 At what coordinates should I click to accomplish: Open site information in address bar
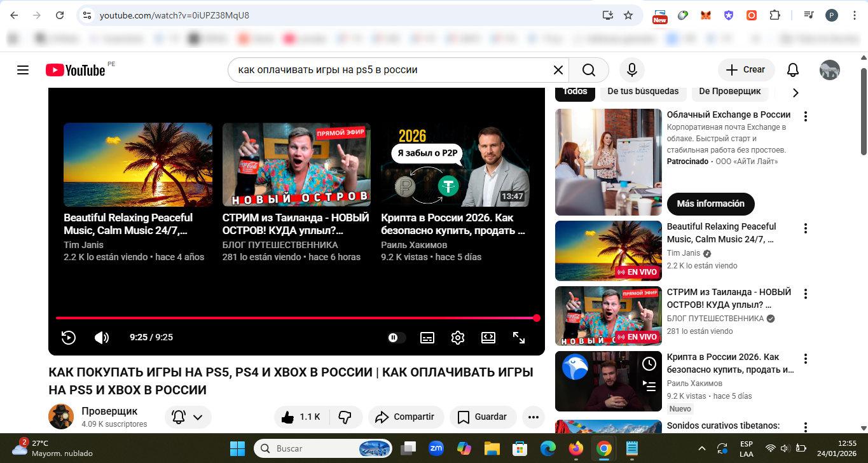point(87,15)
